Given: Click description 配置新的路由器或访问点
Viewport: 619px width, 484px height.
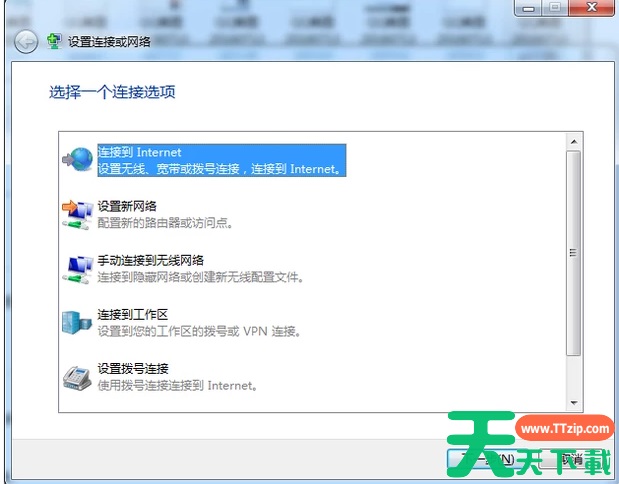Looking at the screenshot, I should [165, 223].
